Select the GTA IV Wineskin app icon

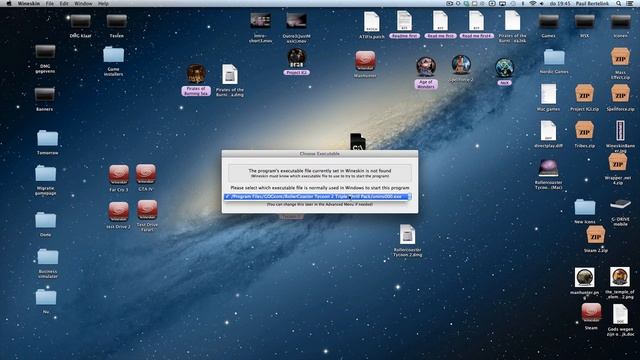146,174
